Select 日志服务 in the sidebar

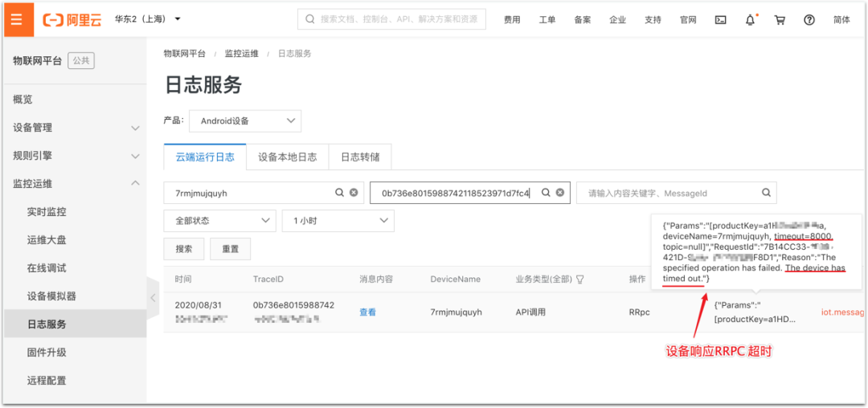click(x=76, y=324)
